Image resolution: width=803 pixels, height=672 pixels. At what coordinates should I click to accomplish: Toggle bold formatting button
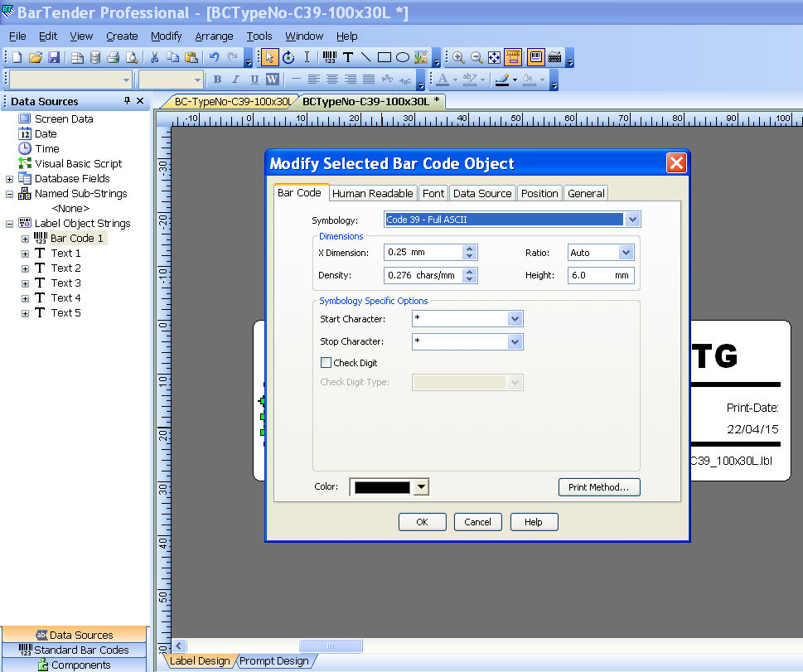(x=217, y=80)
